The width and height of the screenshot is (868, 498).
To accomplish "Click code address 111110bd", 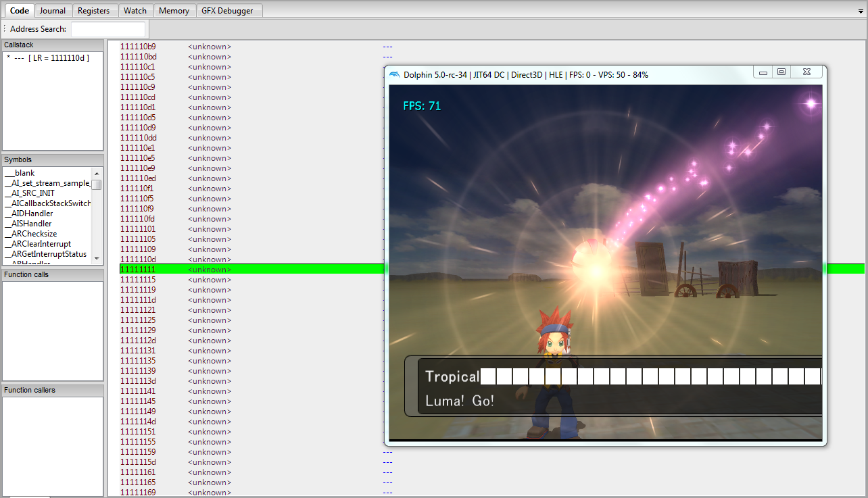I will click(138, 57).
